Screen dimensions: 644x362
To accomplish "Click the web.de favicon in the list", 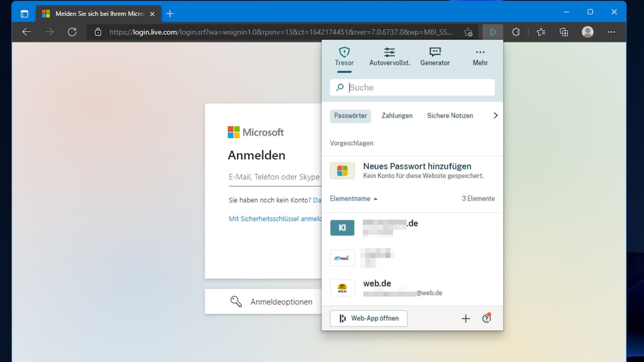I will [x=342, y=288].
